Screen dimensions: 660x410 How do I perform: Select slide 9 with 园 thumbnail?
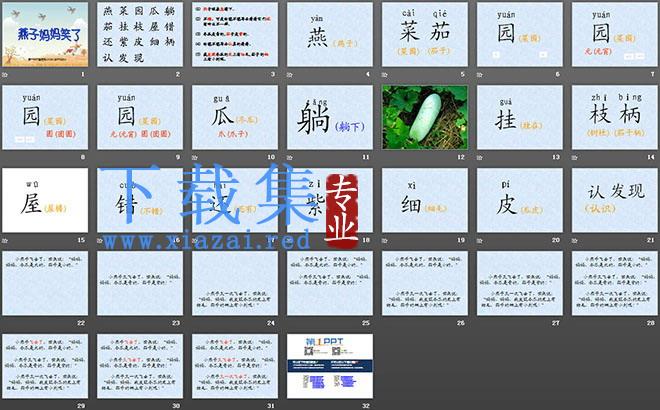tap(140, 117)
